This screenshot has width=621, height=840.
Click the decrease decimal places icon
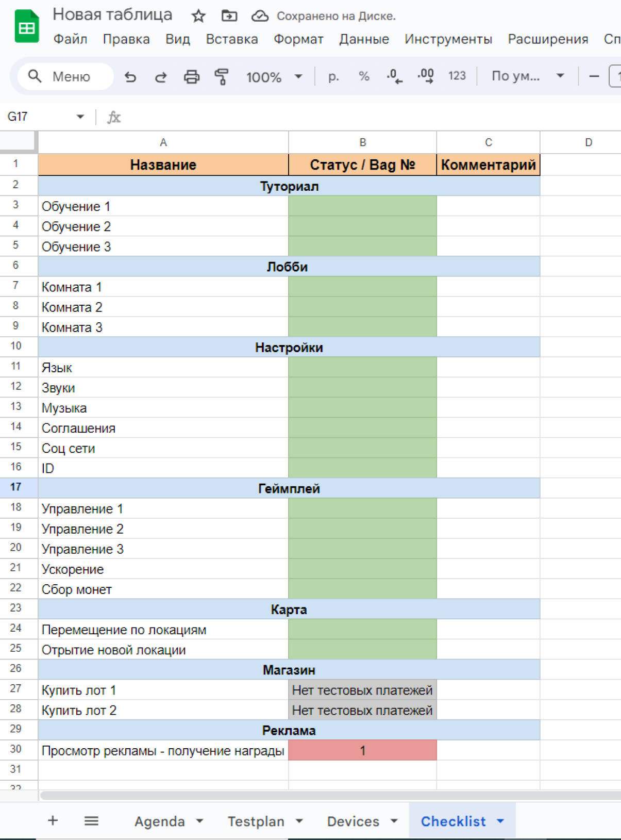tap(394, 77)
